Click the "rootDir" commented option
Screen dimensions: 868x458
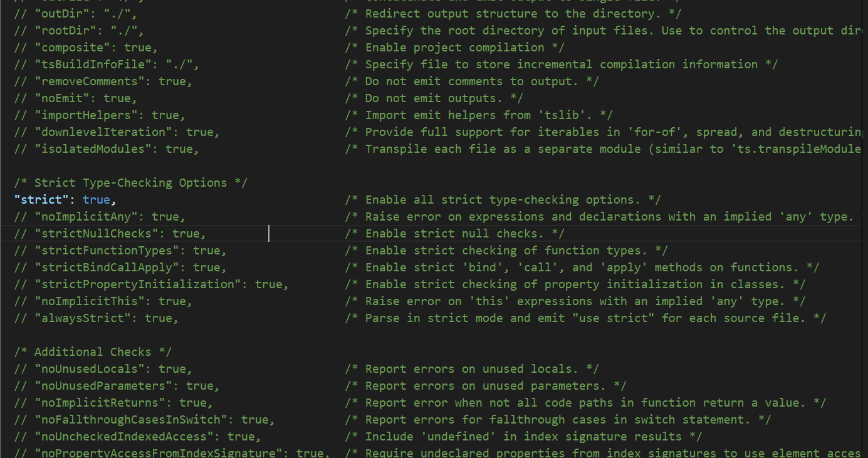[x=80, y=31]
